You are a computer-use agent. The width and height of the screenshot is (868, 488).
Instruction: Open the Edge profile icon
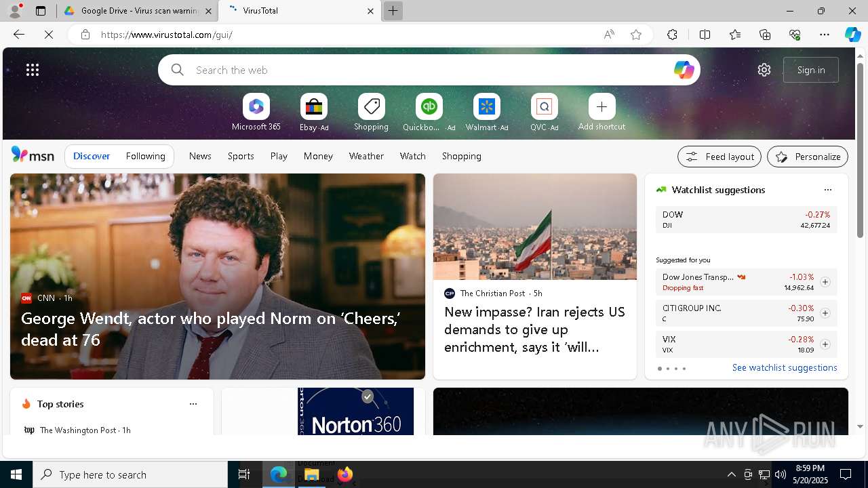pyautogui.click(x=14, y=11)
